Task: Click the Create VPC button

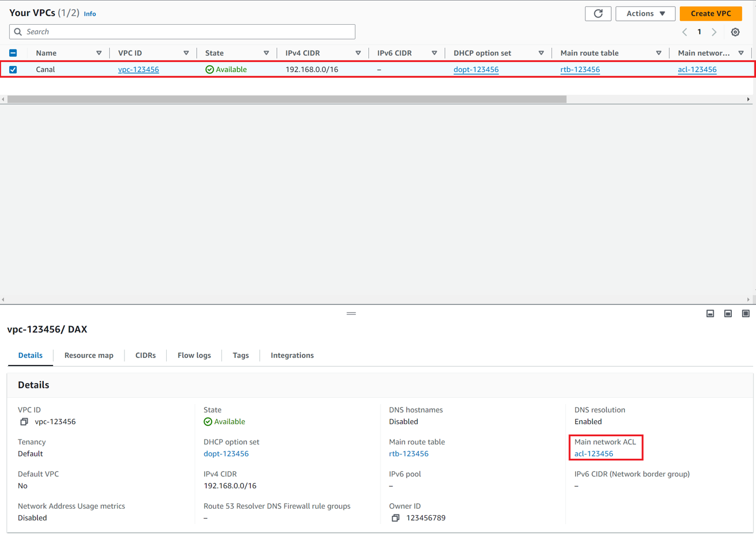Action: pos(710,14)
